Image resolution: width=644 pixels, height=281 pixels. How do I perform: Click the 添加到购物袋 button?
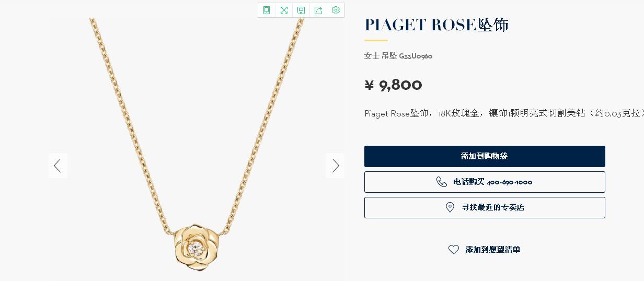(x=485, y=156)
